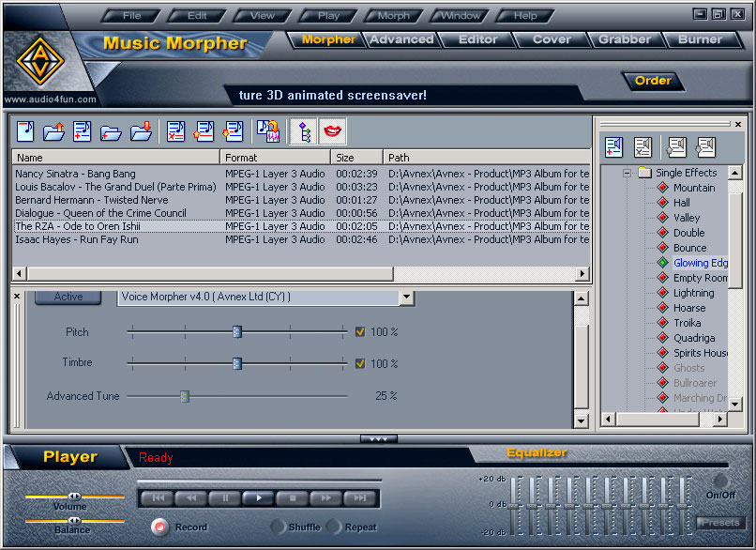This screenshot has height=550, width=756.
Task: Open the View menu
Action: point(262,16)
